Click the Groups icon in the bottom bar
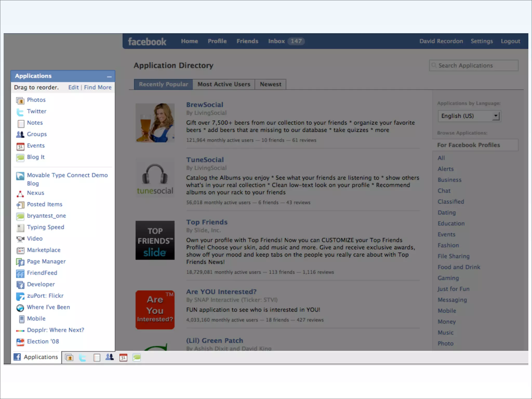Viewport: 532px width, 399px height. [x=110, y=357]
